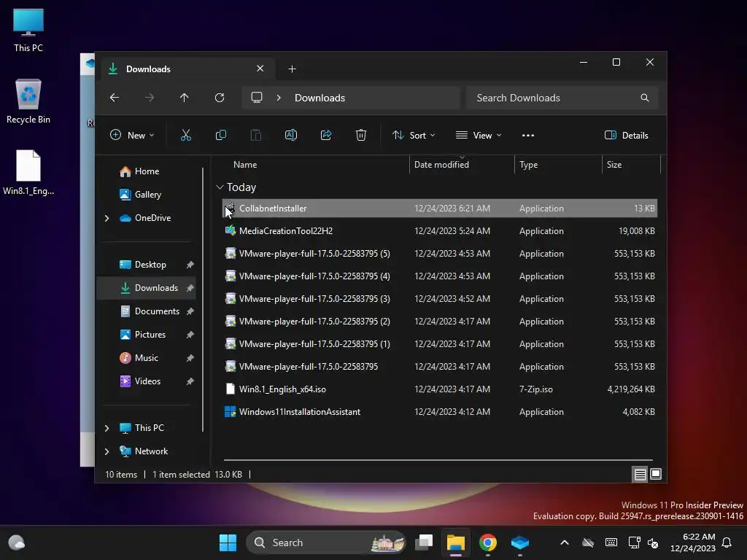The image size is (747, 560).
Task: Select Downloads in navigation pane
Action: [147, 288]
